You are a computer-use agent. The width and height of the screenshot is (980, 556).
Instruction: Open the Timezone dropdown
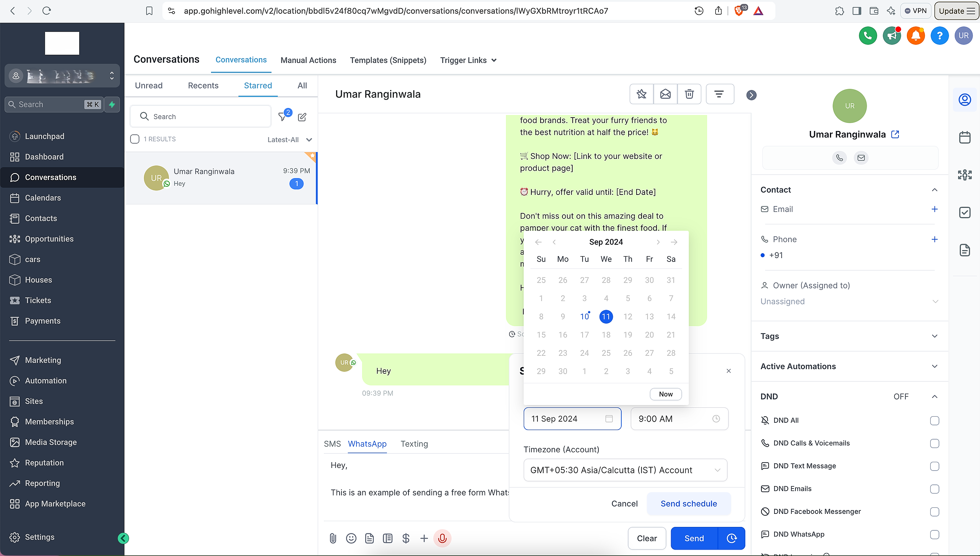pos(625,470)
